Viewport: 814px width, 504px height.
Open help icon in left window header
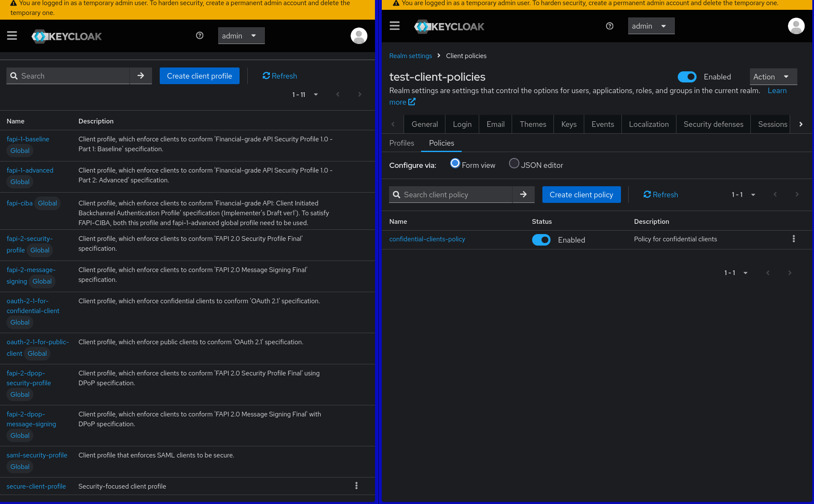click(199, 35)
